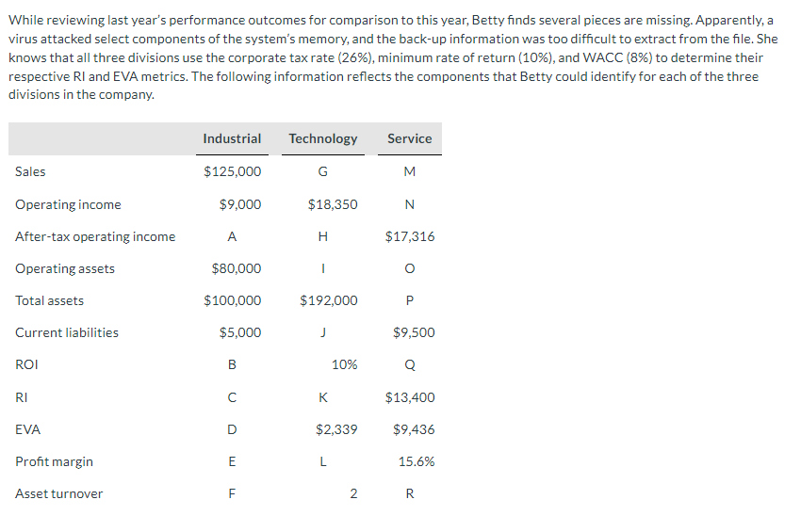Click the Profit margin row label

(54, 462)
